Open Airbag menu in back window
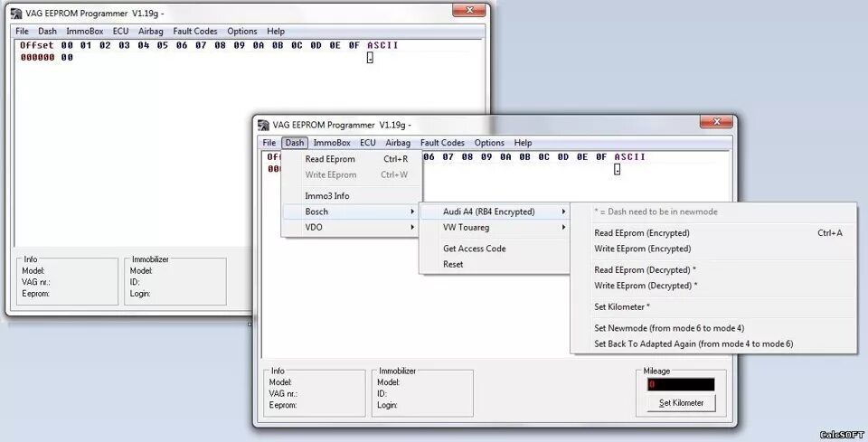This screenshot has width=868, height=442. tap(151, 32)
